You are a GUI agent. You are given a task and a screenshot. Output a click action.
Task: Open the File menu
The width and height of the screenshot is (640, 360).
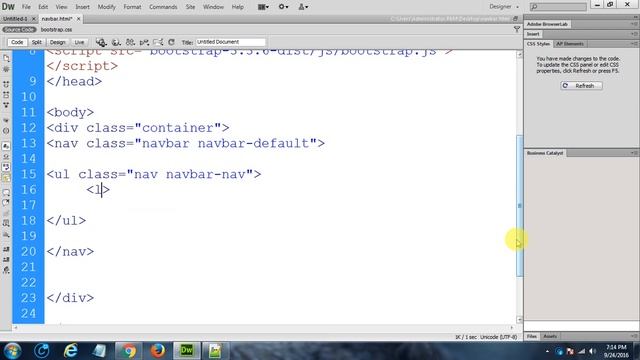point(26,7)
